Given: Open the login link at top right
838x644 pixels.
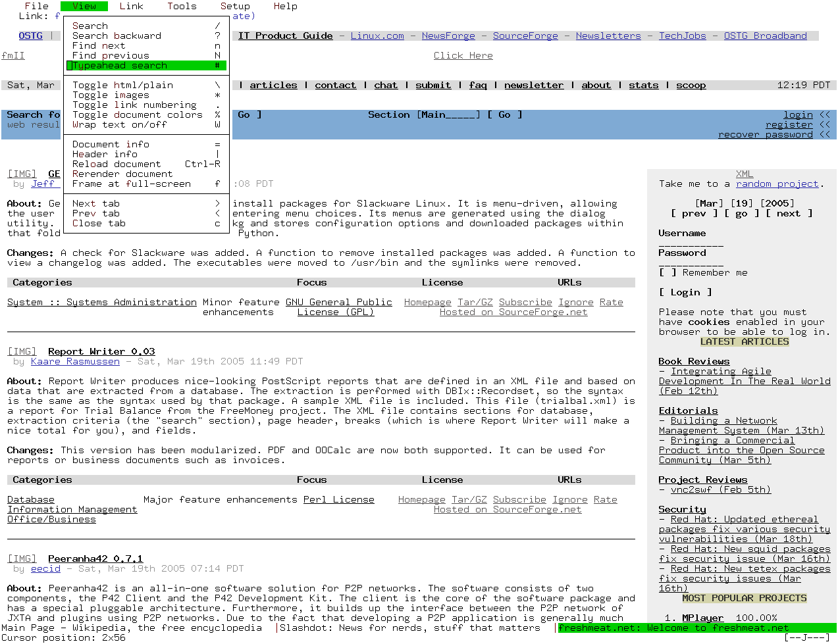Looking at the screenshot, I should click(x=798, y=115).
